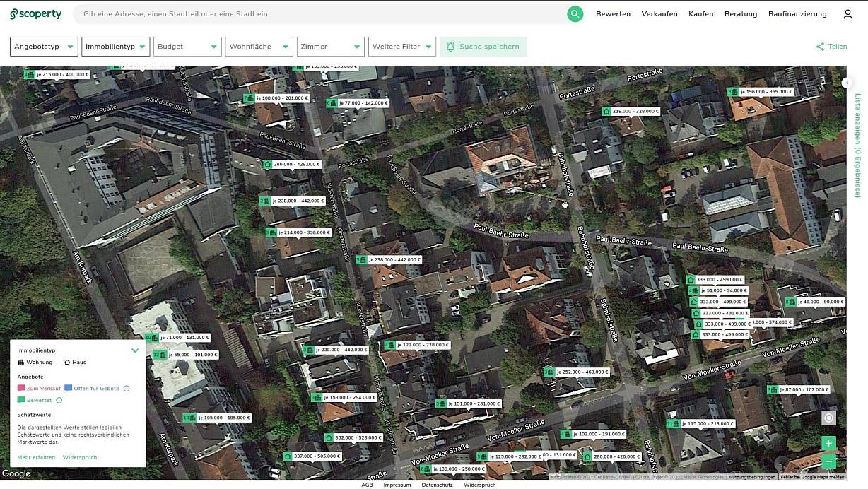Screen dimensions: 868x489
Task: Click the green search magnifier button
Action: click(x=575, y=13)
